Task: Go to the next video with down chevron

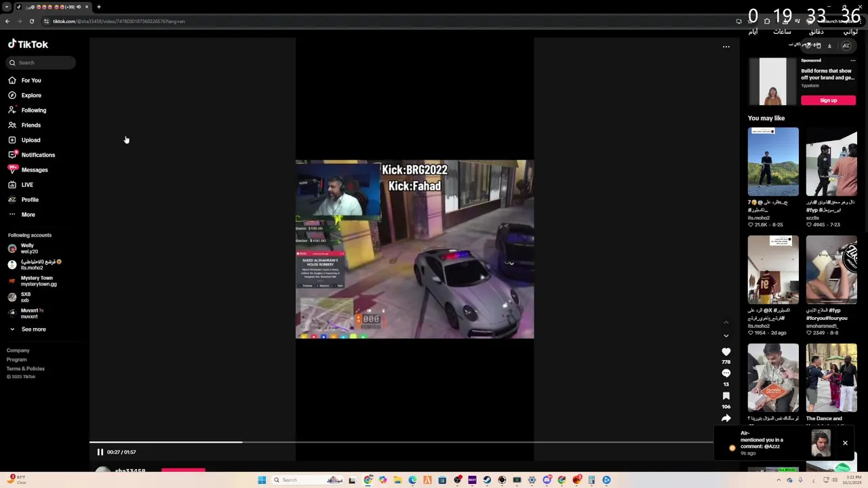Action: coord(726,335)
